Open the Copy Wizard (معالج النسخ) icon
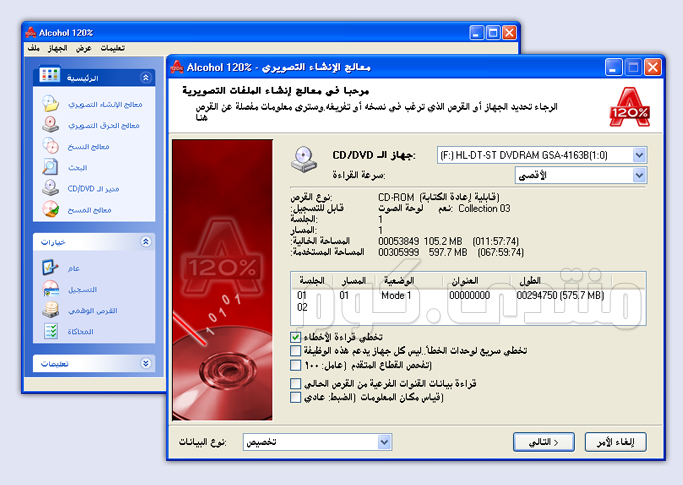683x485 pixels. tap(51, 147)
